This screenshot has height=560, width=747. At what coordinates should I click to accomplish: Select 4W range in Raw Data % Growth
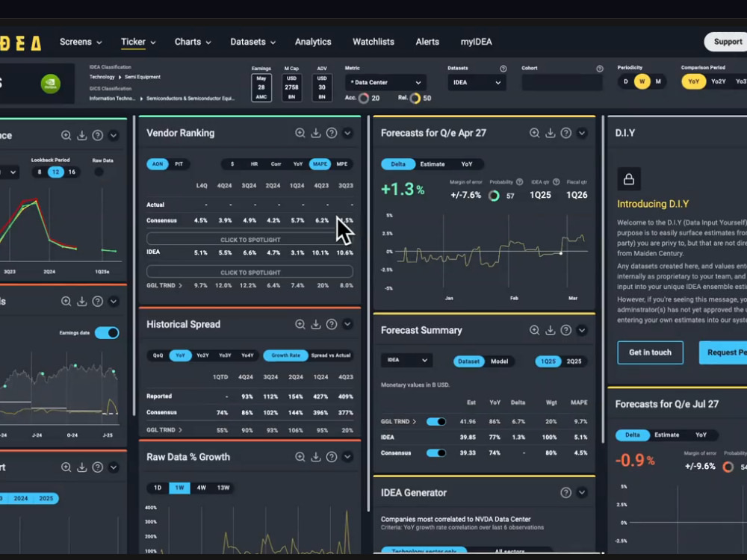(202, 488)
